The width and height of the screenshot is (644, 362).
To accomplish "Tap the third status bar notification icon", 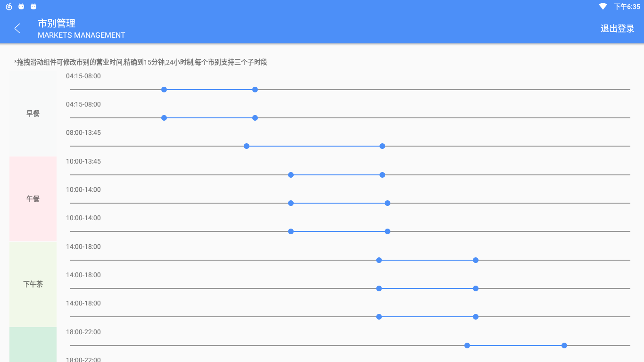I will pos(33,7).
